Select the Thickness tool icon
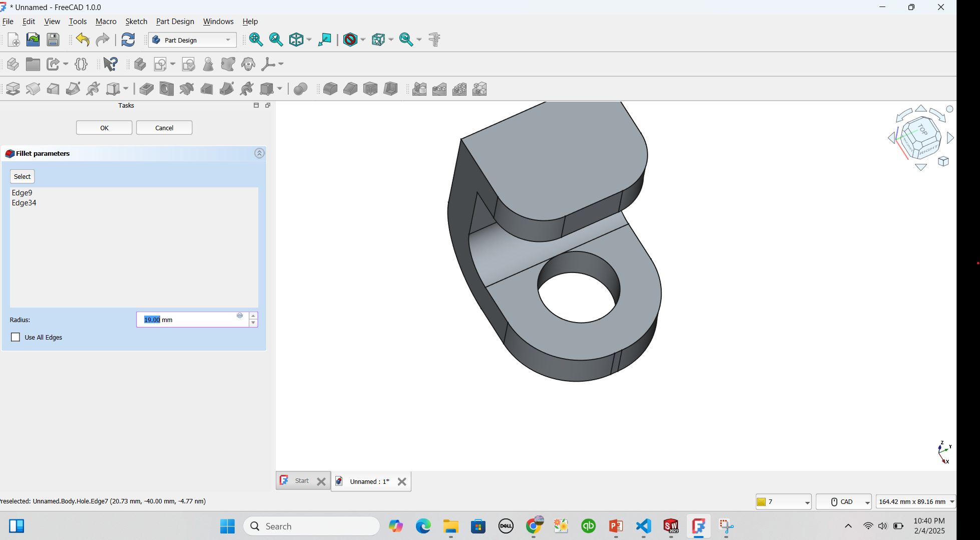Viewport: 980px width, 540px height. point(390,89)
